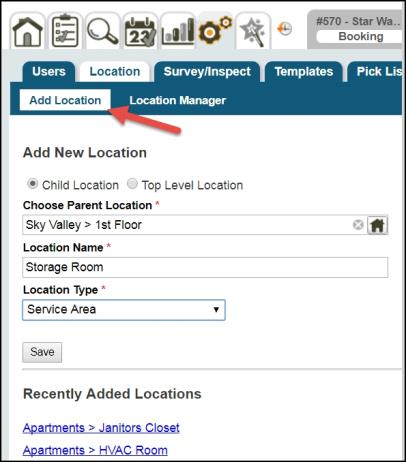The height and width of the screenshot is (462, 406).
Task: Open the gears settings icon
Action: [x=215, y=32]
